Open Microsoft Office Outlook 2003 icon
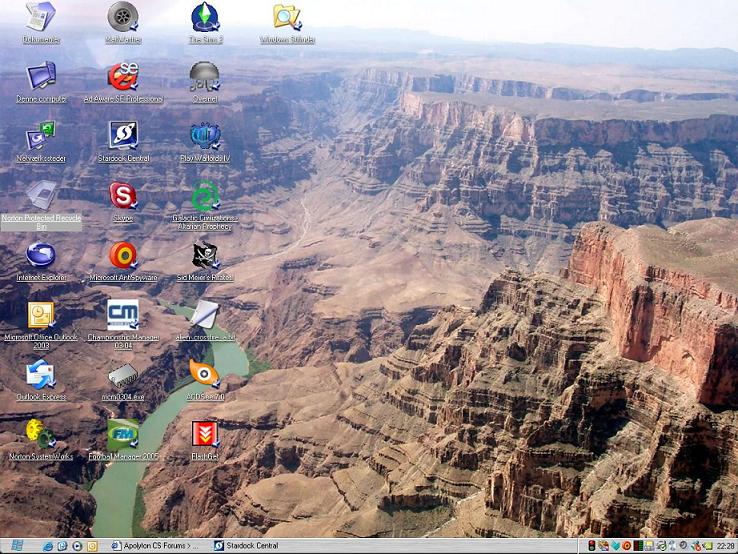This screenshot has height=554, width=738. coord(41,314)
